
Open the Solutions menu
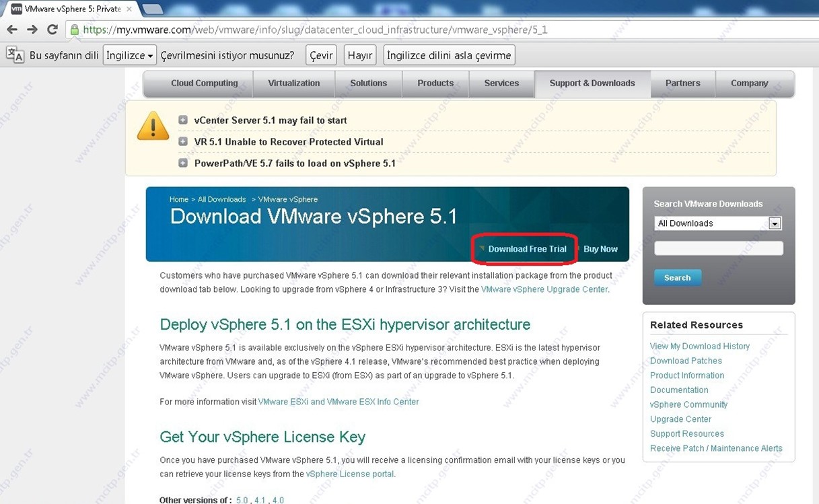369,83
